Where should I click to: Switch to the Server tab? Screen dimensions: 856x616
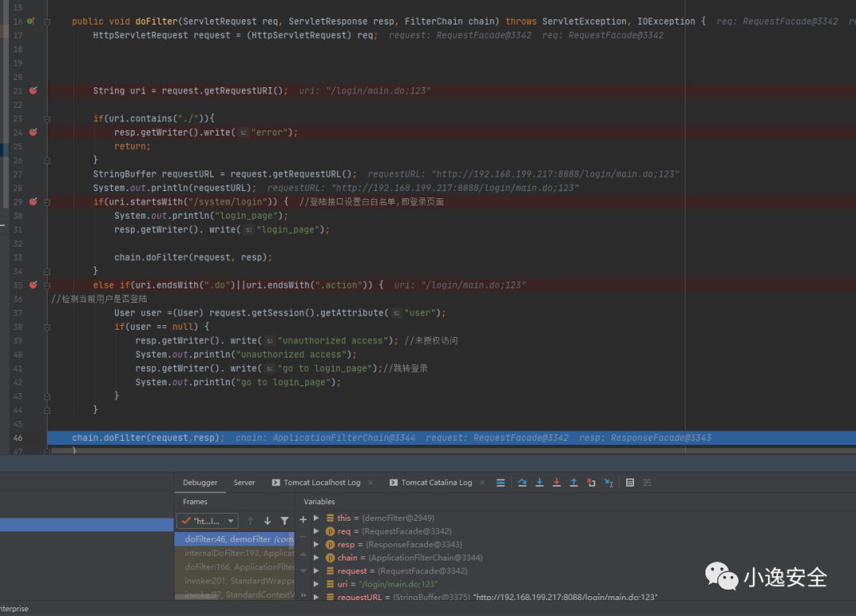(x=244, y=483)
